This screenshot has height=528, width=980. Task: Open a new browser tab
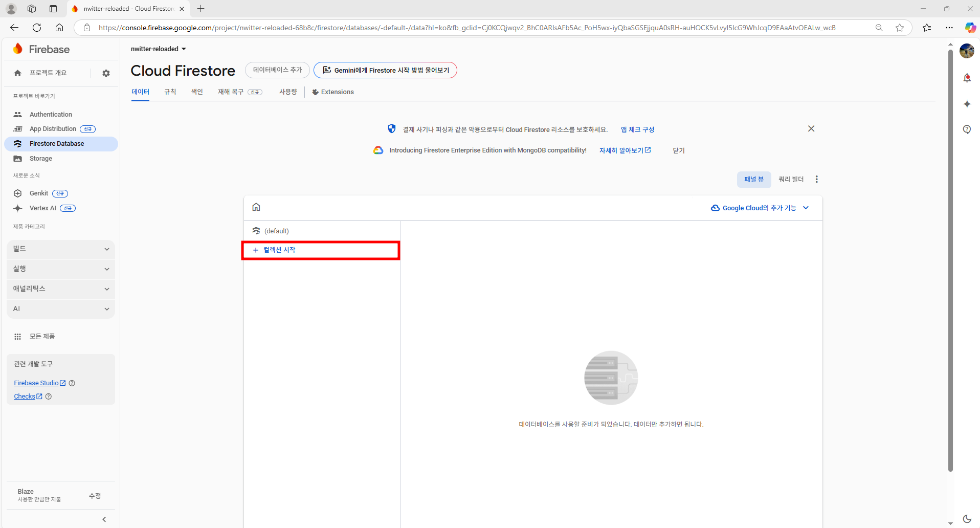201,9
